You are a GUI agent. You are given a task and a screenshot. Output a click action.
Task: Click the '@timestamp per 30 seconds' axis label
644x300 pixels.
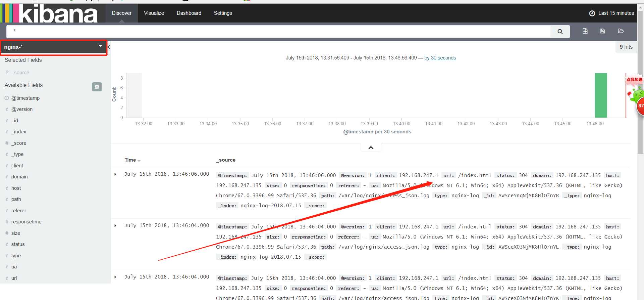pyautogui.click(x=377, y=132)
